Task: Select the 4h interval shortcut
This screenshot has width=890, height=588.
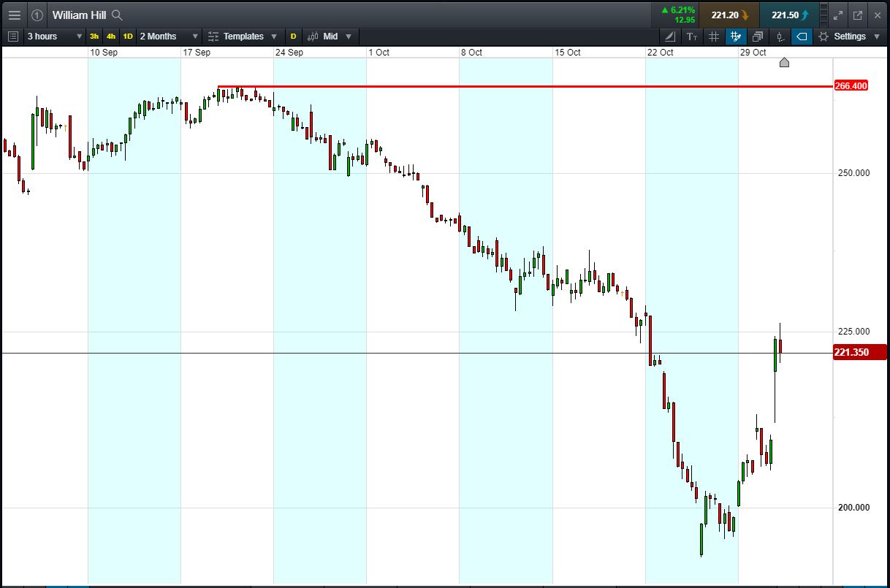Action: tap(111, 36)
